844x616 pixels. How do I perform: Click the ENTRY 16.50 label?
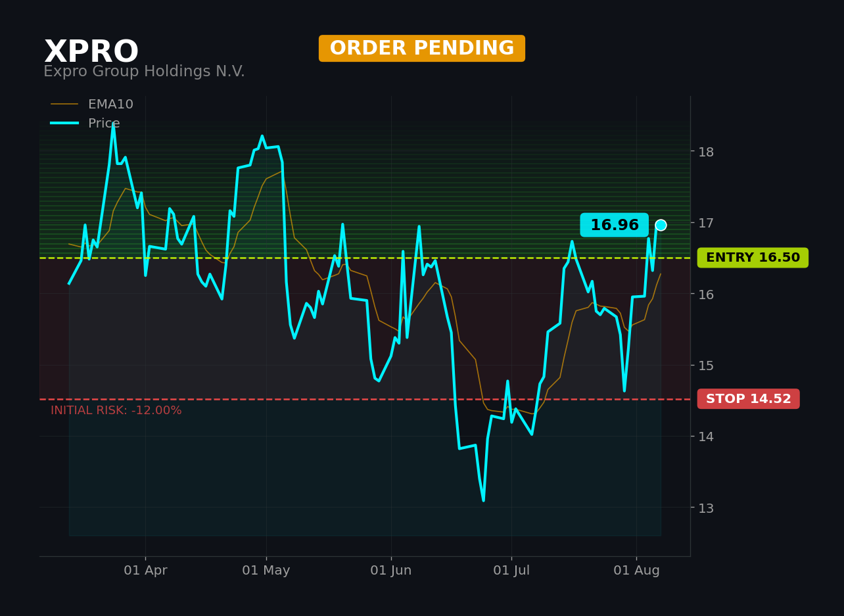(x=753, y=258)
